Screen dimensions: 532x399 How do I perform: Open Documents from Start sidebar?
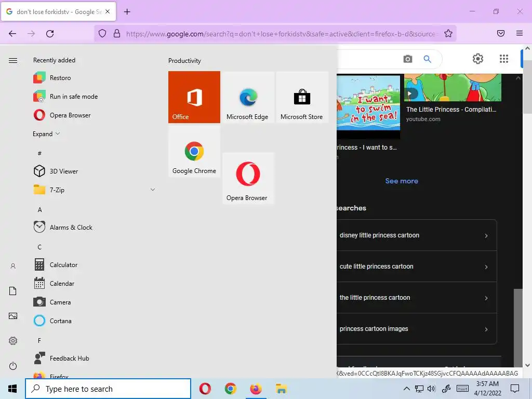[x=13, y=291]
